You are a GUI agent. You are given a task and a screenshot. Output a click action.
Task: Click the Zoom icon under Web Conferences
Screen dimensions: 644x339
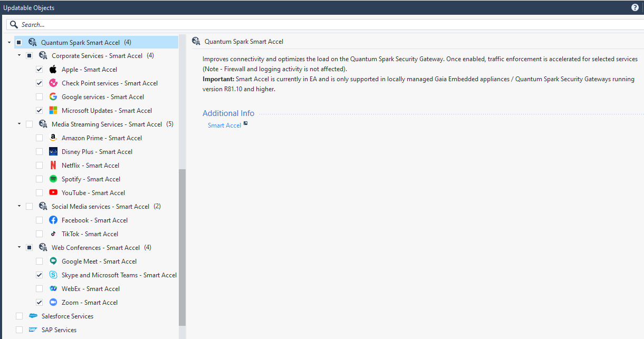[x=53, y=302]
